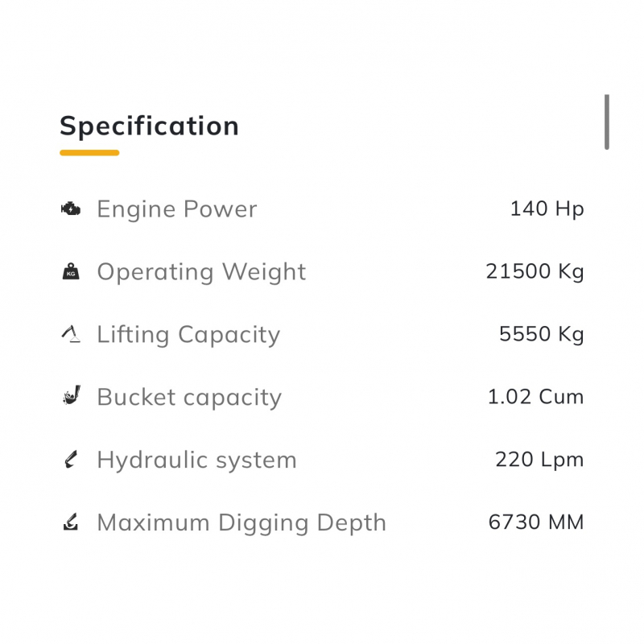Select the Maximum Digging Depth label
The image size is (644, 644).
[x=242, y=523]
